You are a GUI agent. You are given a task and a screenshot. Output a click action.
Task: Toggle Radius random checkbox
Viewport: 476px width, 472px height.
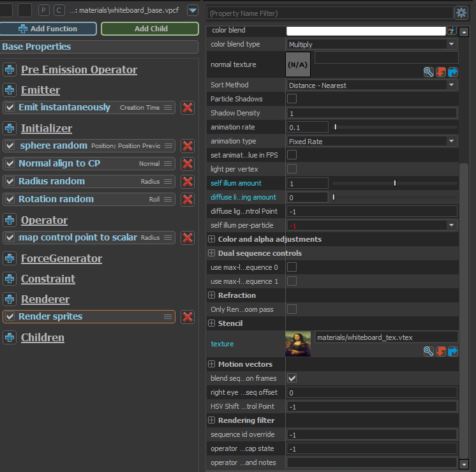point(10,181)
